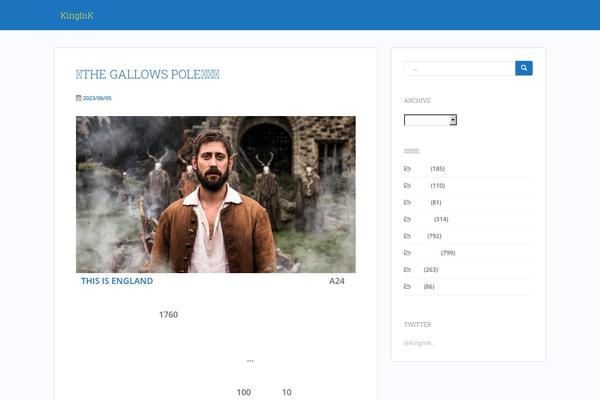Screen dimensions: 600x400
Task: Click the folder icon next to (314)
Action: 407,219
